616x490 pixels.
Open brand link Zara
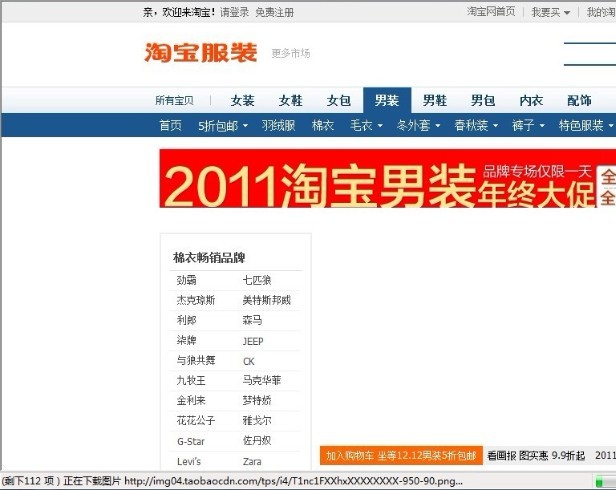point(252,461)
